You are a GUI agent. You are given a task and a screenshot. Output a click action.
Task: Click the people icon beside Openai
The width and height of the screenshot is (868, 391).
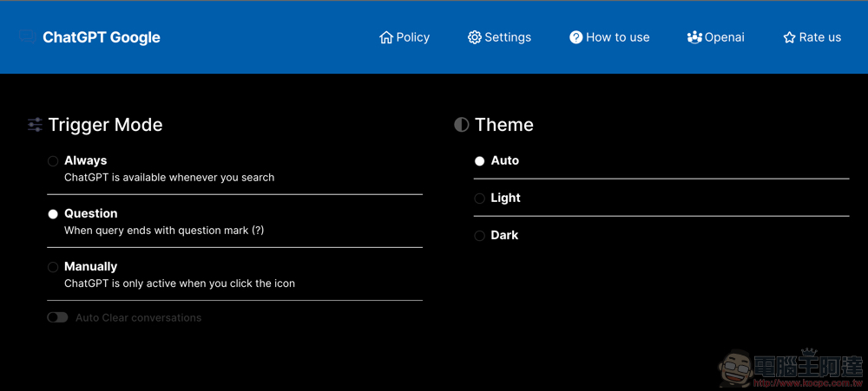[694, 37]
